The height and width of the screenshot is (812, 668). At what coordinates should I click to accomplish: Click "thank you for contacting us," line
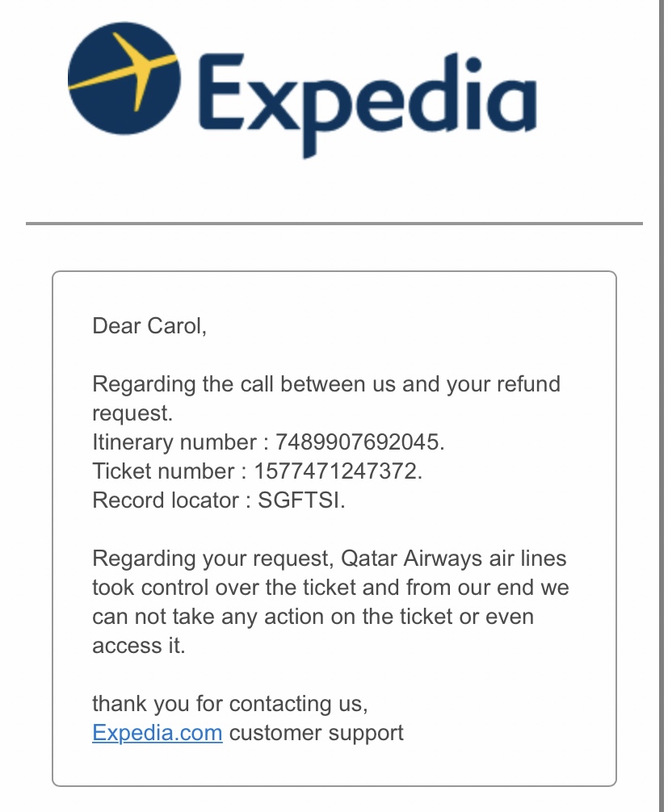pos(230,704)
